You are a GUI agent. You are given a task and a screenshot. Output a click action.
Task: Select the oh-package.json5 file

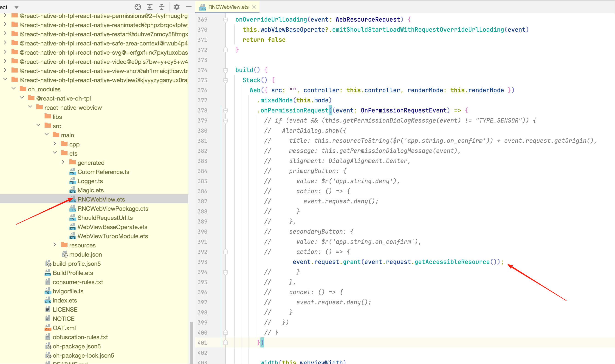pyautogui.click(x=76, y=346)
